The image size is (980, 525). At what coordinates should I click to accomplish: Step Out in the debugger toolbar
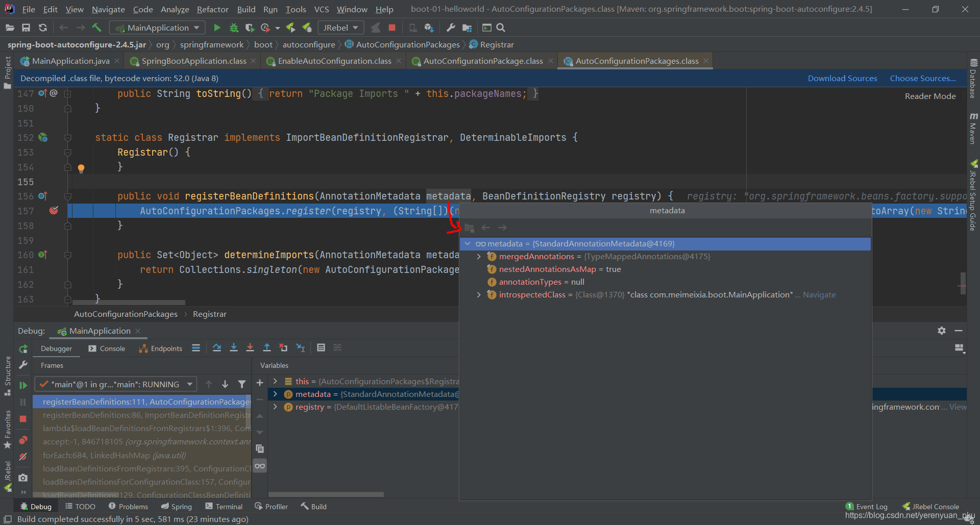point(266,347)
